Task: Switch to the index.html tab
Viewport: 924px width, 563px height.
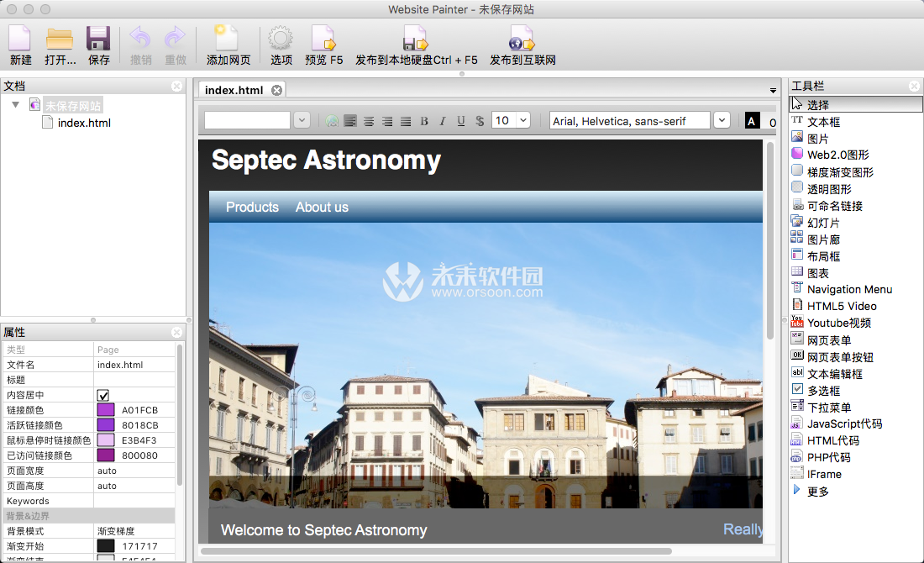Action: tap(234, 90)
